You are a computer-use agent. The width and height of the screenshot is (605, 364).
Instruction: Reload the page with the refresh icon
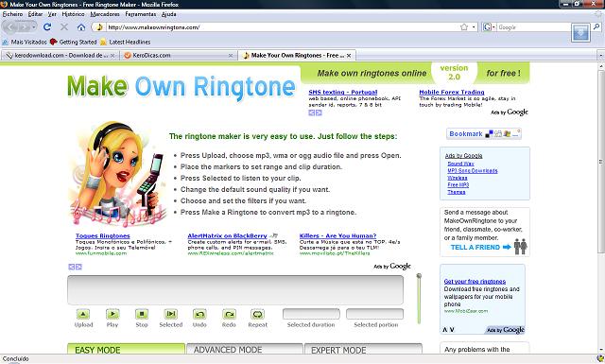point(47,27)
